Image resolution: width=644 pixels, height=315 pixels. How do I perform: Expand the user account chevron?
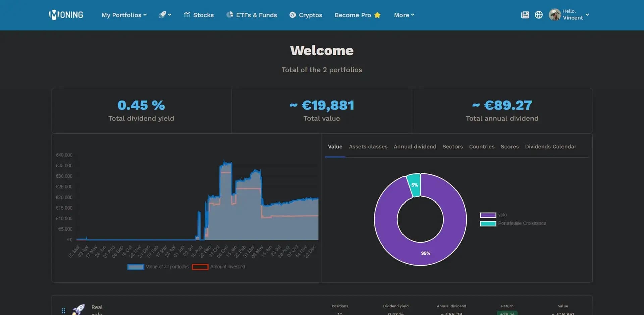pos(587,15)
